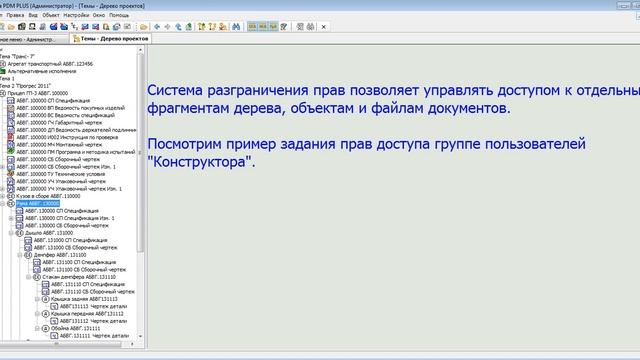Click the first sort-arrows toolbar icon
This screenshot has height=360, width=640.
pyautogui.click(x=202, y=27)
